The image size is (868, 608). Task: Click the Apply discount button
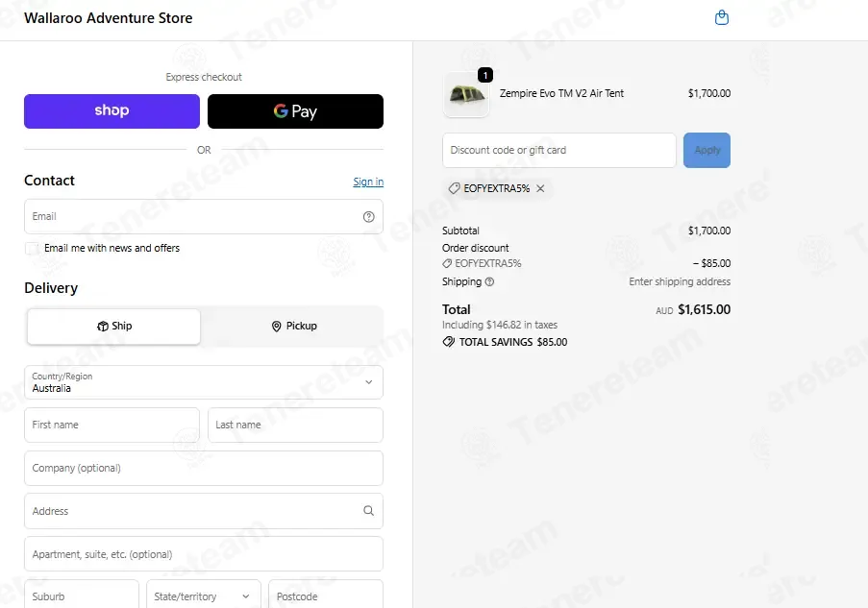[707, 150]
